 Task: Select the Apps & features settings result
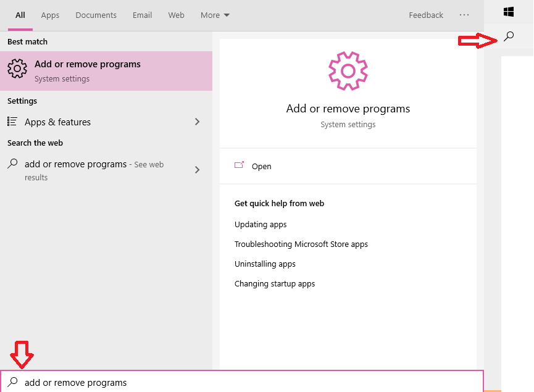point(106,122)
